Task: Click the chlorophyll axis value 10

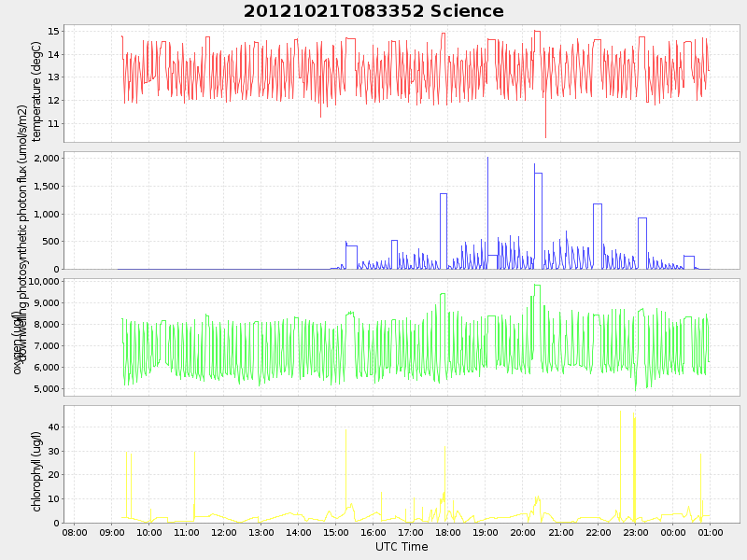Action: pos(53,499)
